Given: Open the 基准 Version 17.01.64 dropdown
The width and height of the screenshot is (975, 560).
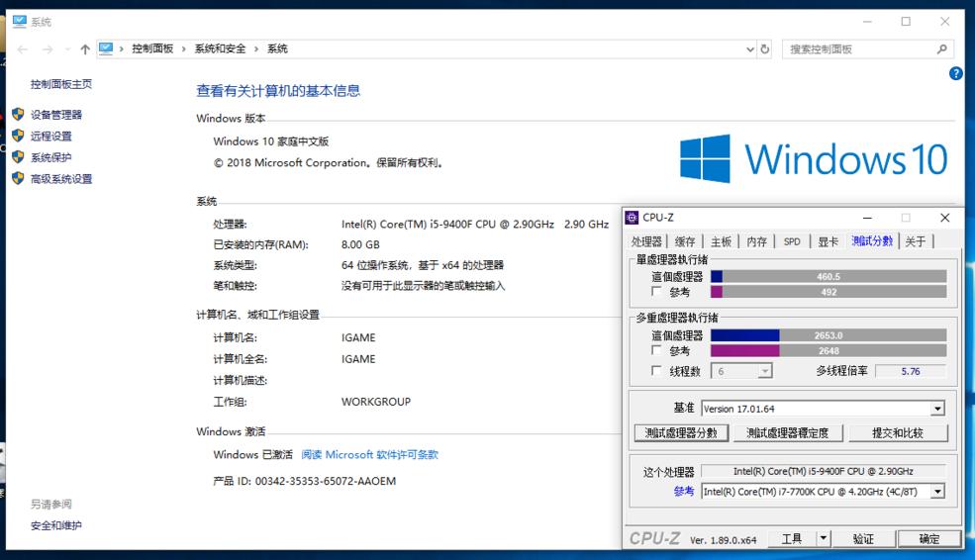Looking at the screenshot, I should (x=937, y=409).
